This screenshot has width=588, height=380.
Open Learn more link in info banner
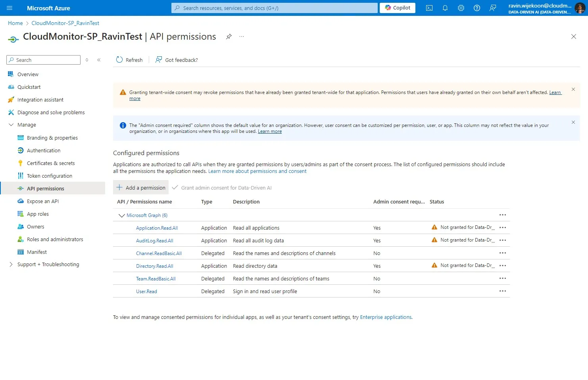(270, 131)
